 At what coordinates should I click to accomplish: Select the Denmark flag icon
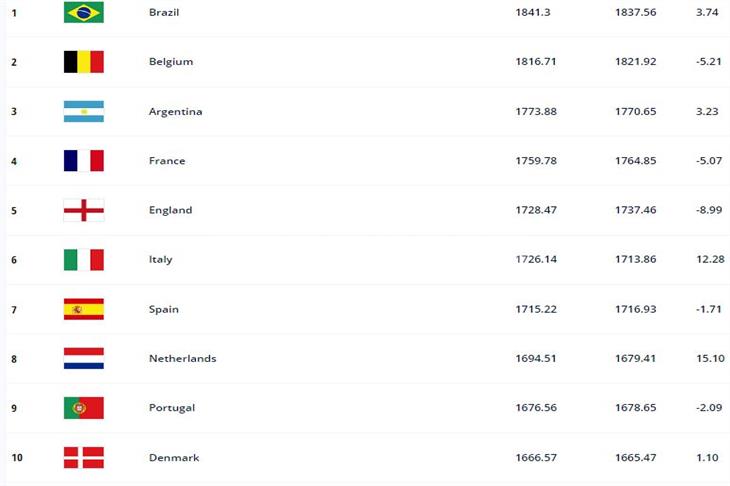click(84, 458)
